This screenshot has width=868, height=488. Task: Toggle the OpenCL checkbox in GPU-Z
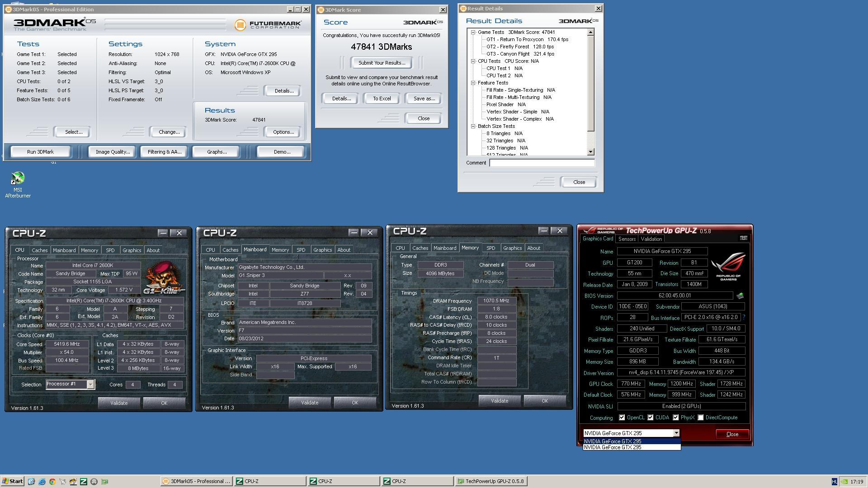click(x=622, y=418)
